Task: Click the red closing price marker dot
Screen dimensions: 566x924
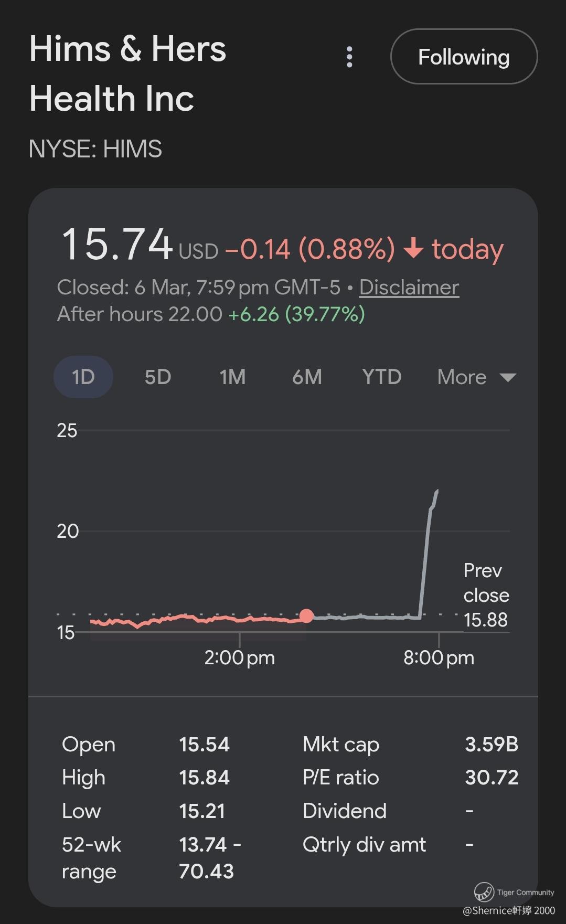Action: point(306,615)
